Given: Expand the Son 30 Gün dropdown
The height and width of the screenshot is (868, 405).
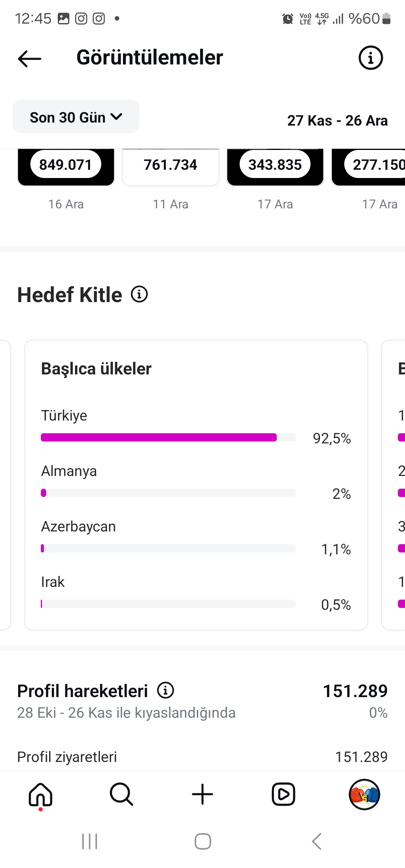Looking at the screenshot, I should (76, 117).
